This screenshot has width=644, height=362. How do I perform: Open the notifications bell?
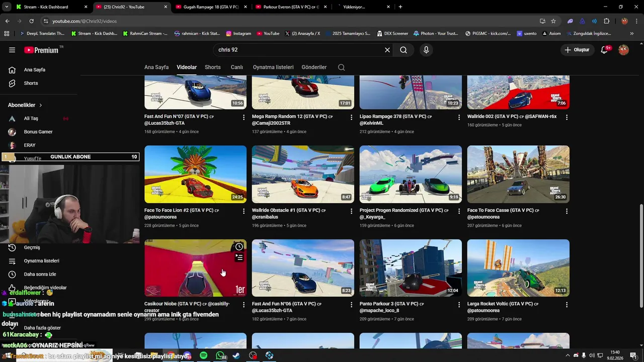[x=605, y=50]
